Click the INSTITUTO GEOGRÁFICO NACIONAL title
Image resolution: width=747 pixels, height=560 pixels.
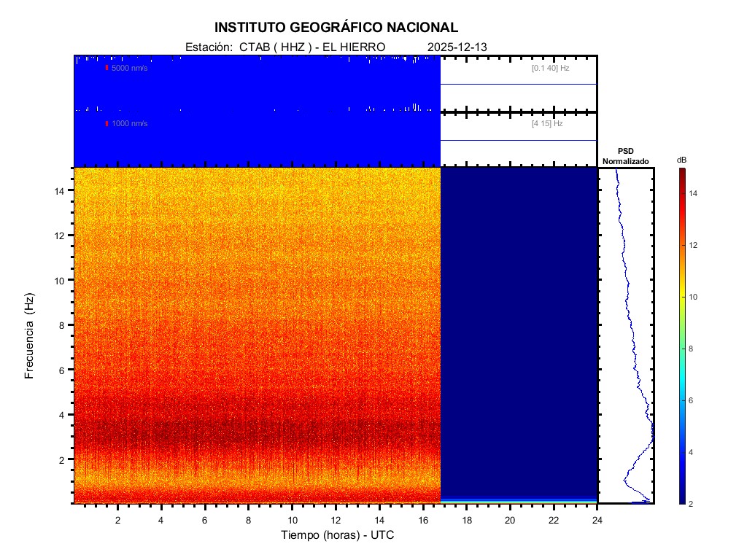pos(336,28)
